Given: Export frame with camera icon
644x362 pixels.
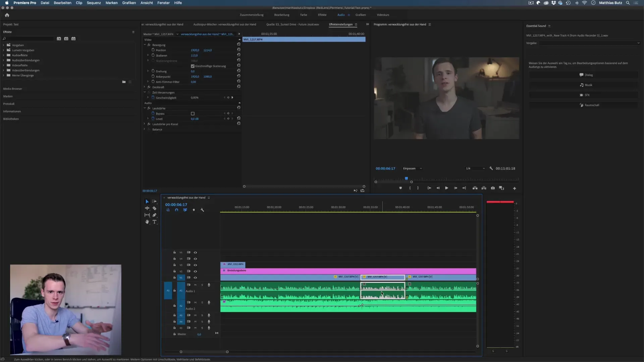Looking at the screenshot, I should [493, 188].
